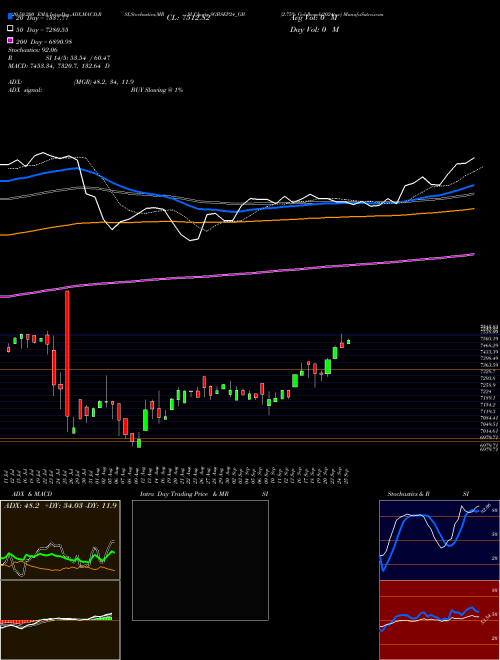Click the 'CL: 7512.82' closing price
This screenshot has height=660, width=500.
point(188,18)
